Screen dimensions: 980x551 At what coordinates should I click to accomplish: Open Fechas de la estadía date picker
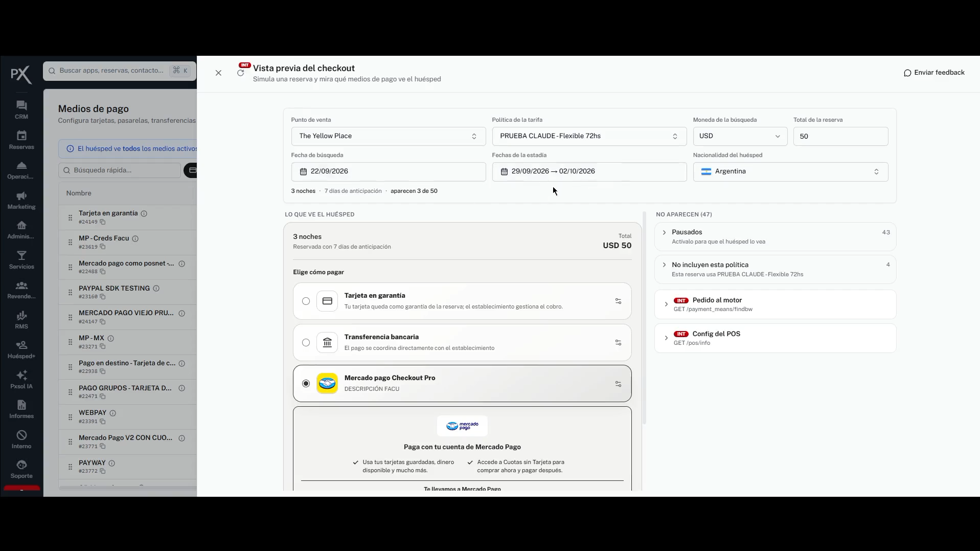point(589,171)
